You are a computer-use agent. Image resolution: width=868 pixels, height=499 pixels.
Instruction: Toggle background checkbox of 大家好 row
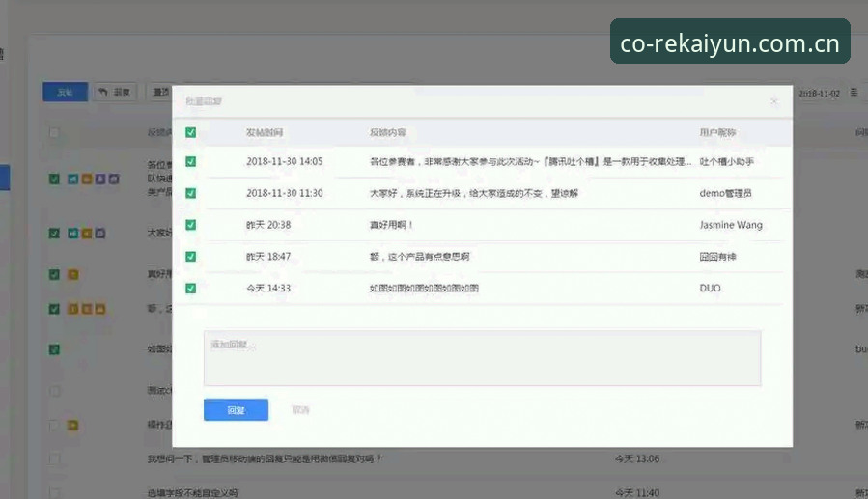point(54,233)
